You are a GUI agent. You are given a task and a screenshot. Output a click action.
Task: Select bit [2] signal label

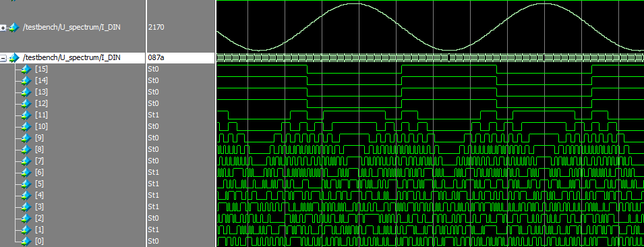(40, 218)
